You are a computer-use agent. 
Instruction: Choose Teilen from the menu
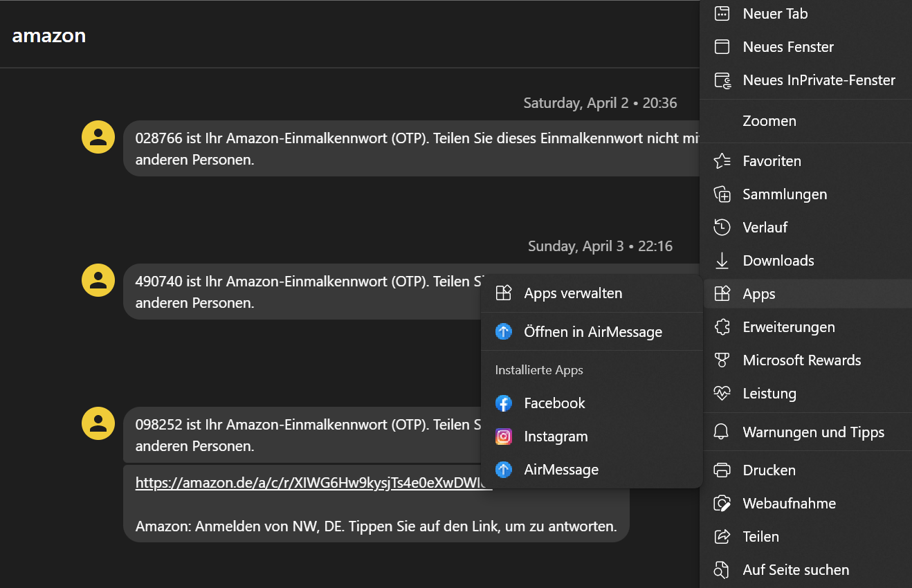(x=806, y=537)
